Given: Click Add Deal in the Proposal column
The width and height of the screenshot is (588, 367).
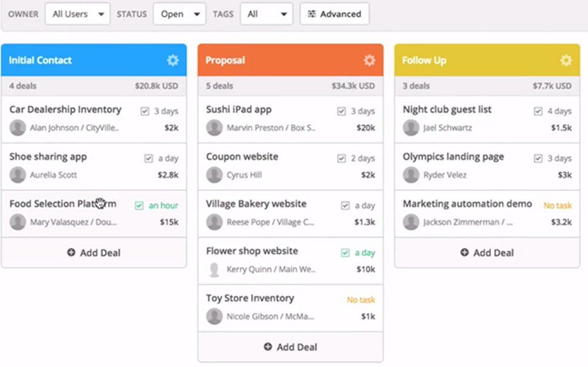Looking at the screenshot, I should pyautogui.click(x=290, y=347).
